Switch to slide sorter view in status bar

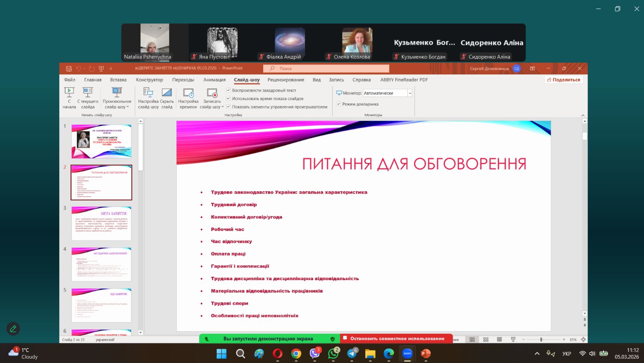(x=486, y=340)
